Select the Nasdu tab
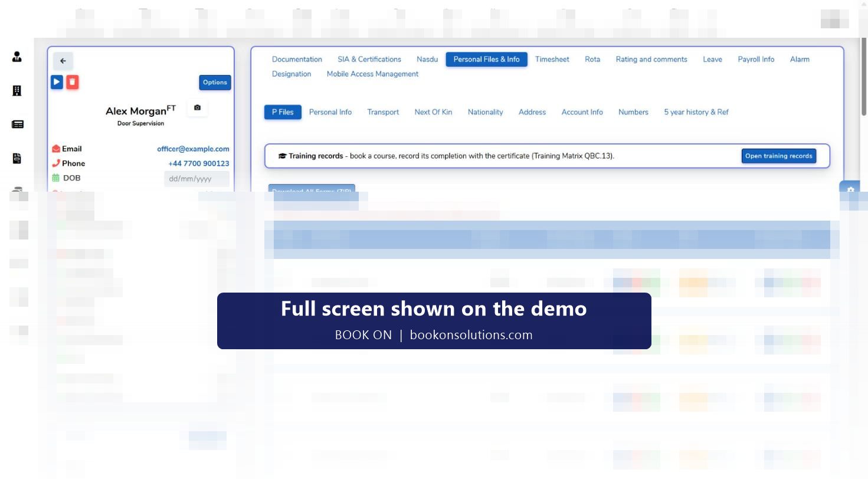The height and width of the screenshot is (479, 868). click(x=427, y=59)
